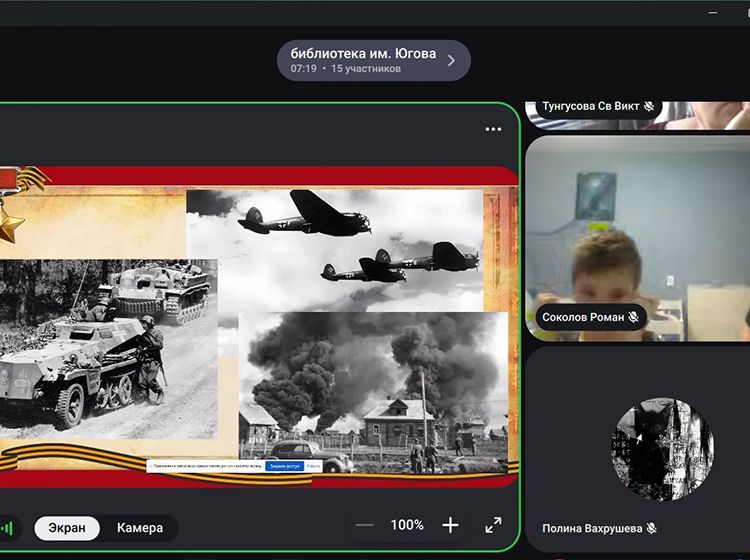Open the библиотека им. Югова conference title
The height and width of the screenshot is (560, 750).
click(x=364, y=53)
